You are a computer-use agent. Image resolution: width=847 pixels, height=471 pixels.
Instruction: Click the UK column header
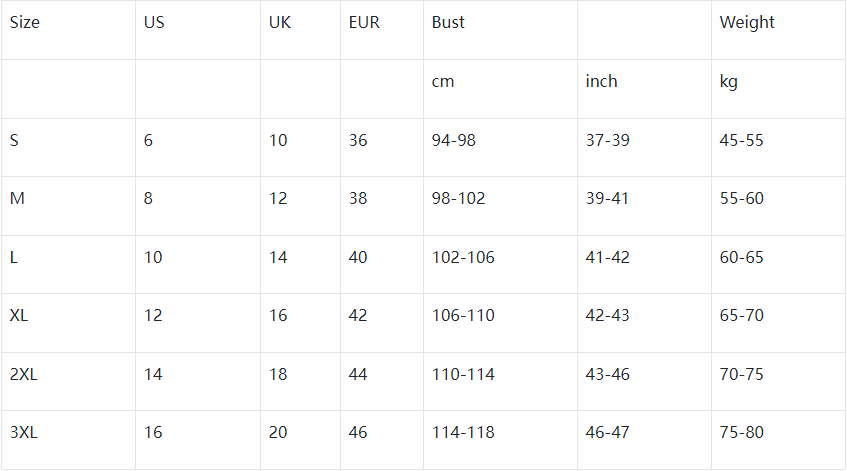[x=280, y=23]
